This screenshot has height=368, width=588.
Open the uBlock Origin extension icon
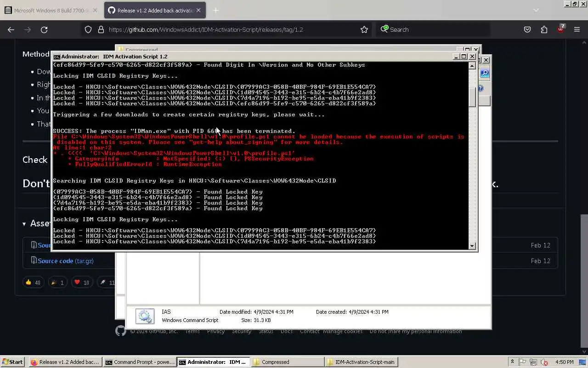pos(560,29)
